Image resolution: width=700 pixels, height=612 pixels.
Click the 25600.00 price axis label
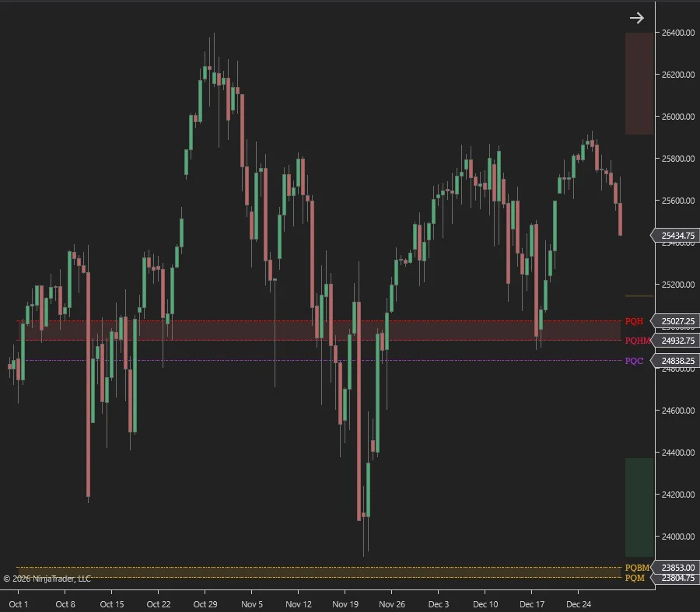(678, 201)
